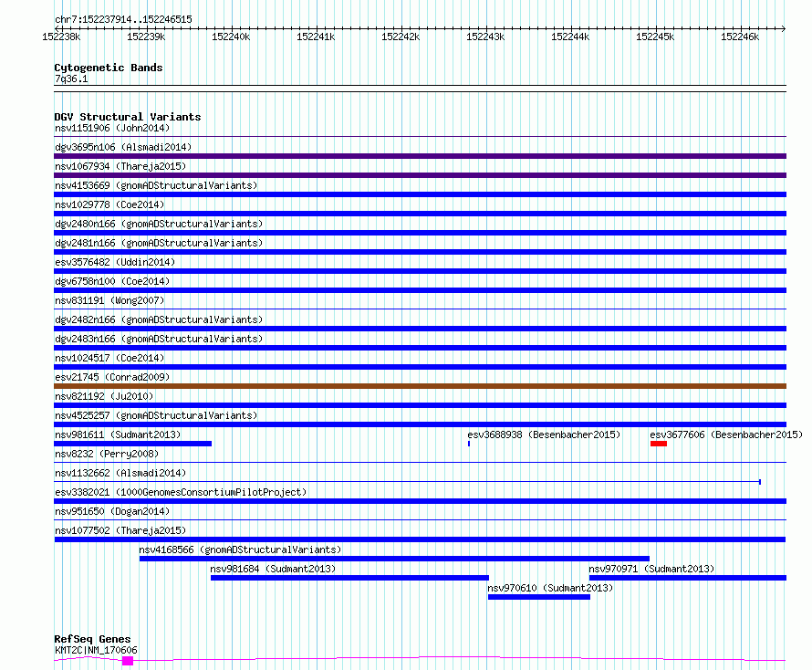This screenshot has height=670, width=812.
Task: Click the nsv1151906 (John2014) variant label
Action: click(x=112, y=128)
